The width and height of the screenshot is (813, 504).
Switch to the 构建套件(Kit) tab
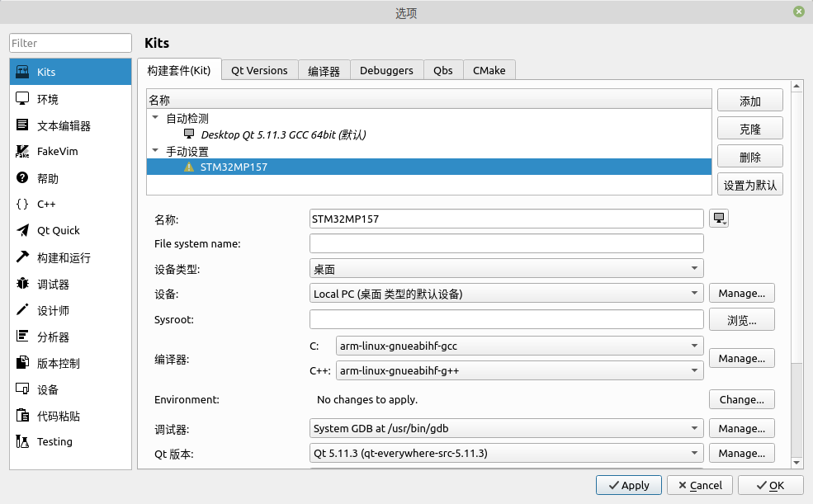pos(179,70)
